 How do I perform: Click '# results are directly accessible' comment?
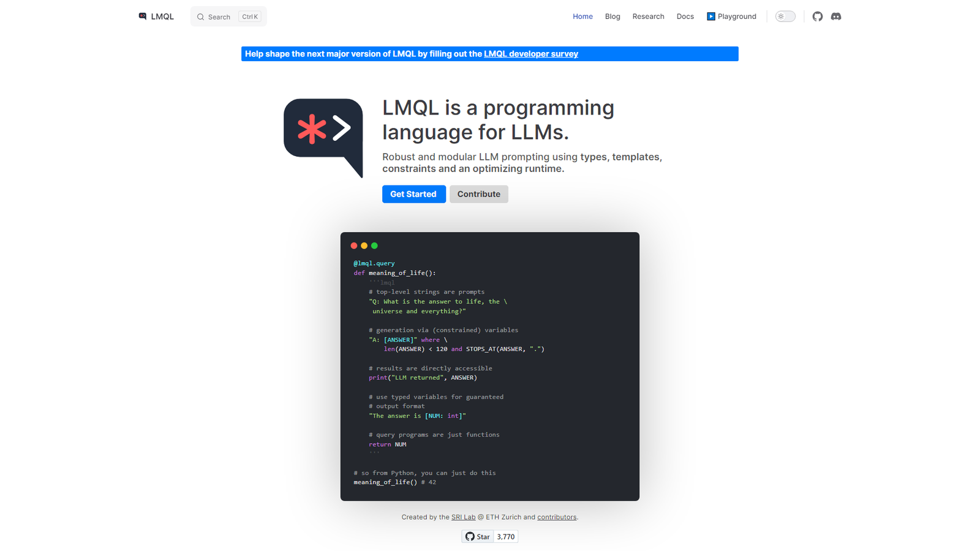[x=431, y=369]
